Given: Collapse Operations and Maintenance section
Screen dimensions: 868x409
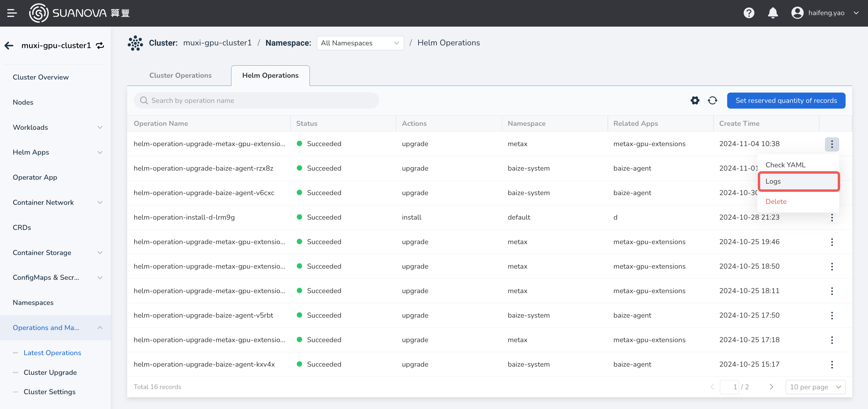Looking at the screenshot, I should click(x=100, y=328).
